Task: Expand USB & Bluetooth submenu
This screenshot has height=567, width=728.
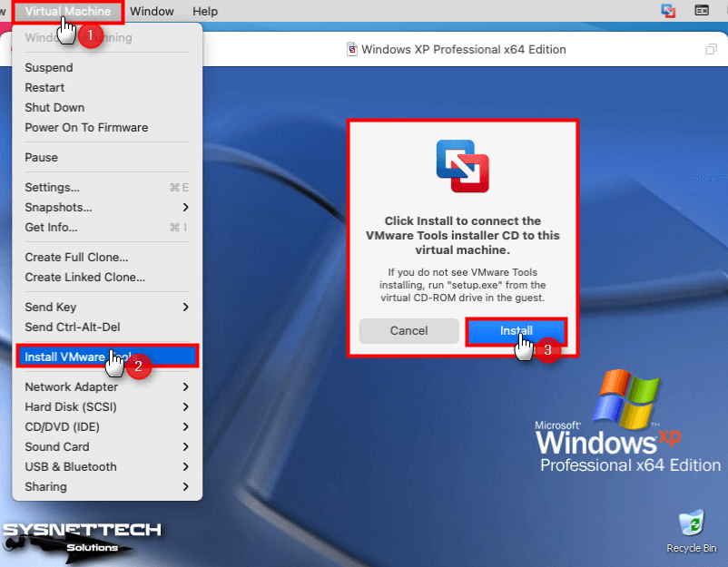Action: (107, 467)
